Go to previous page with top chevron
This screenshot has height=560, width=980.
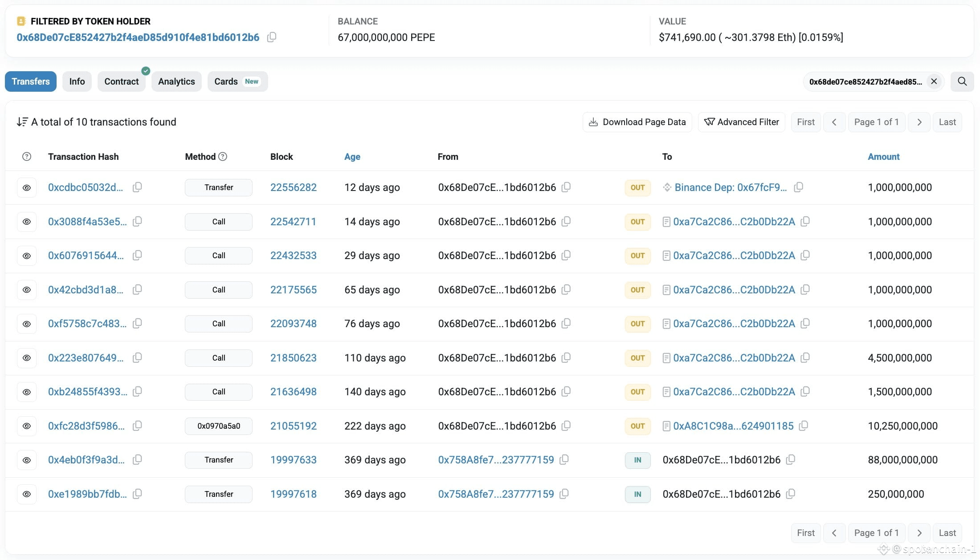click(834, 122)
